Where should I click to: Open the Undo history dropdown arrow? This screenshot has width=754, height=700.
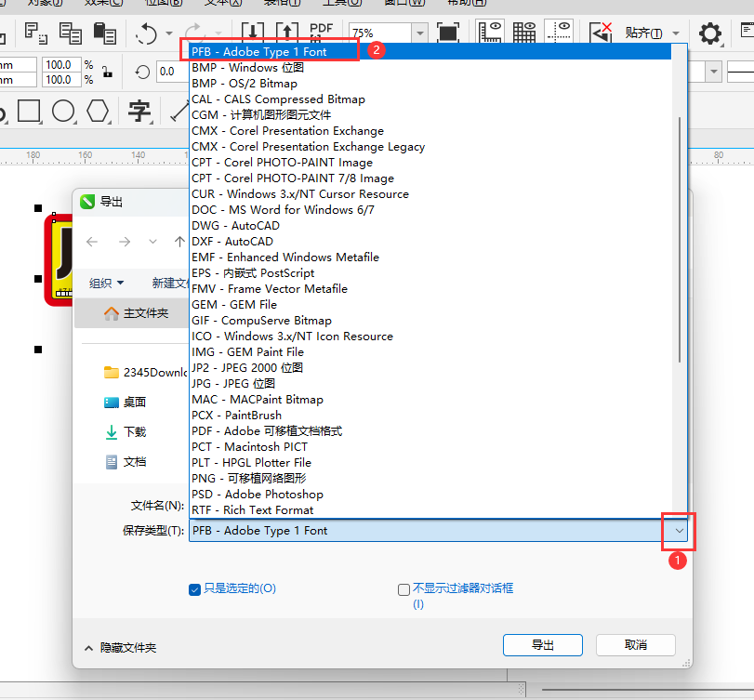[x=169, y=33]
